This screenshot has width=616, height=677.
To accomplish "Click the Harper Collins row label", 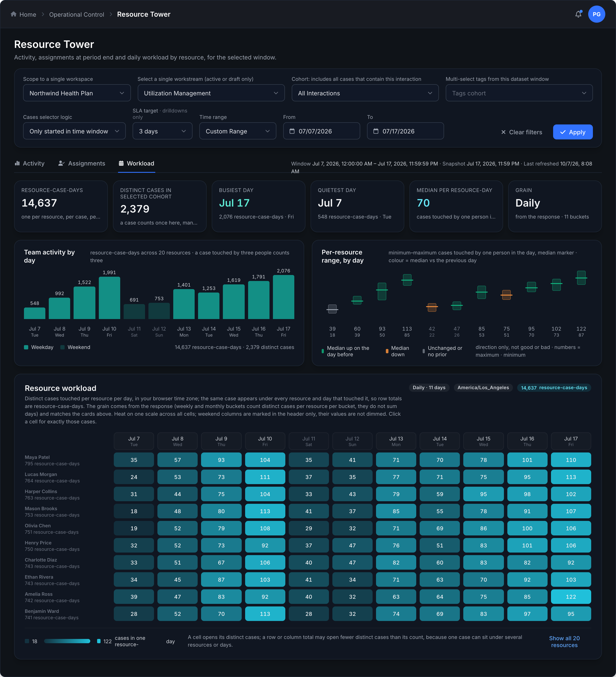I will coord(52,494).
